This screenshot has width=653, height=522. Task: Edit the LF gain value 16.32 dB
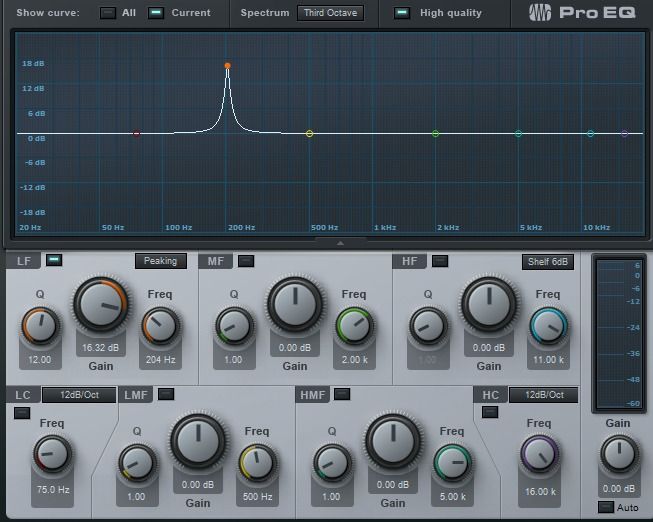click(x=100, y=347)
